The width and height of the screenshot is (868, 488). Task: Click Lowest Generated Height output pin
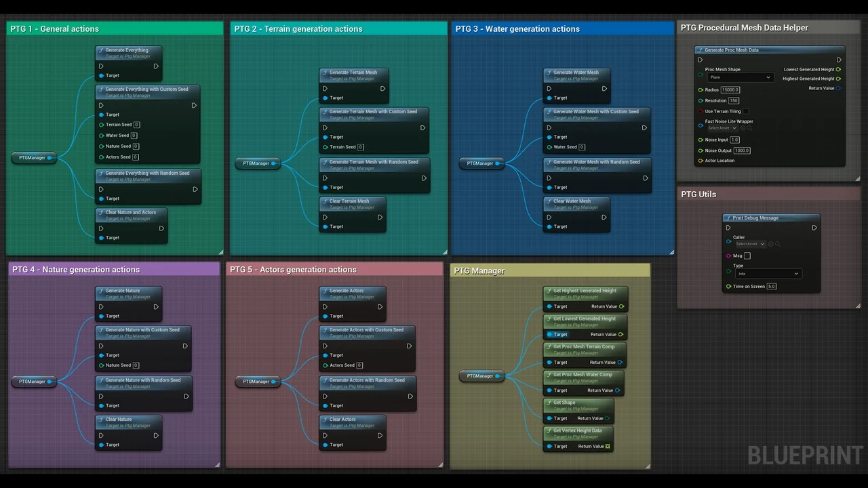click(x=838, y=69)
